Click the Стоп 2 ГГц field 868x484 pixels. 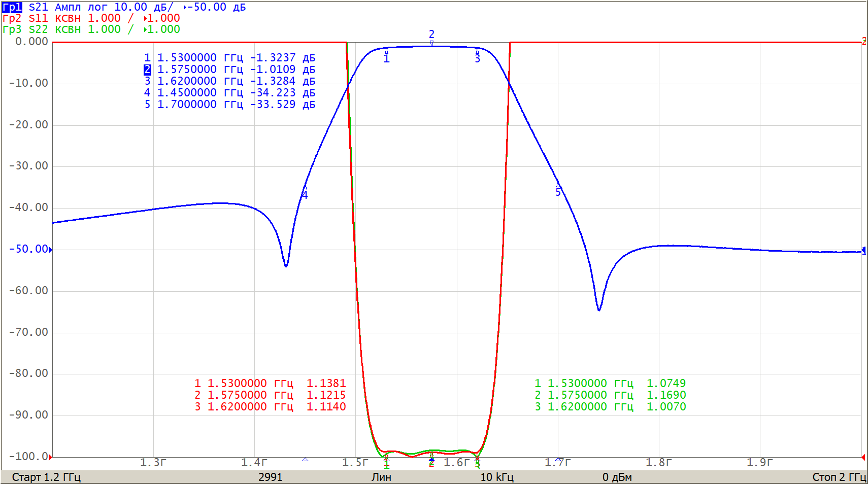[x=839, y=477]
